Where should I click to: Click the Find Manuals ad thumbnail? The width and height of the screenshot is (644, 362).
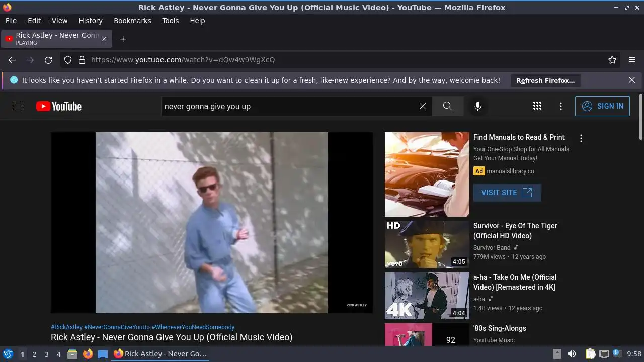tap(427, 174)
